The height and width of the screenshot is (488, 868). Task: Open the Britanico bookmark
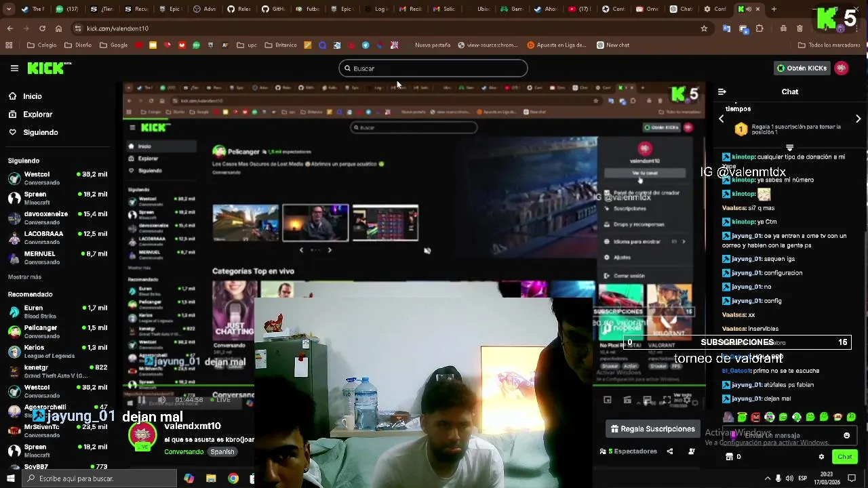coord(281,45)
